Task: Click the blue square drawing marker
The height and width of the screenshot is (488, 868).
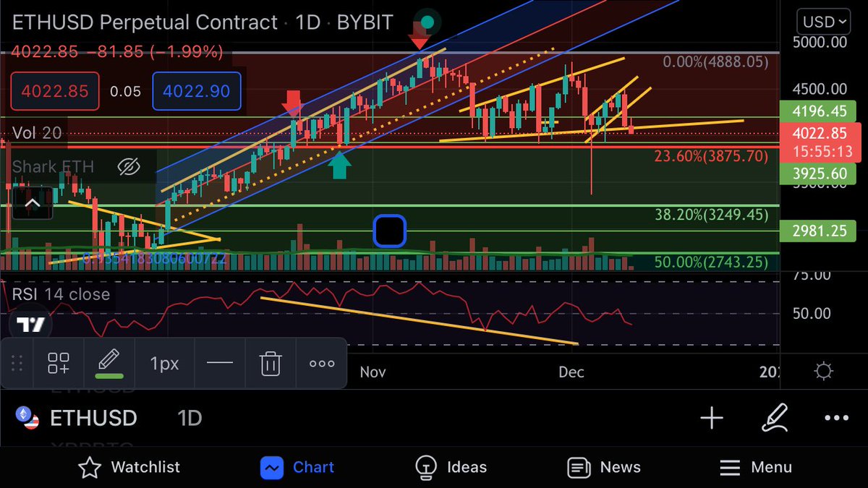Action: coord(390,231)
